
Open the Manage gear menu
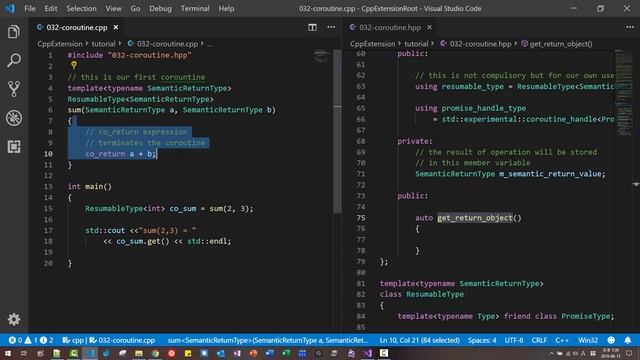tap(13, 319)
